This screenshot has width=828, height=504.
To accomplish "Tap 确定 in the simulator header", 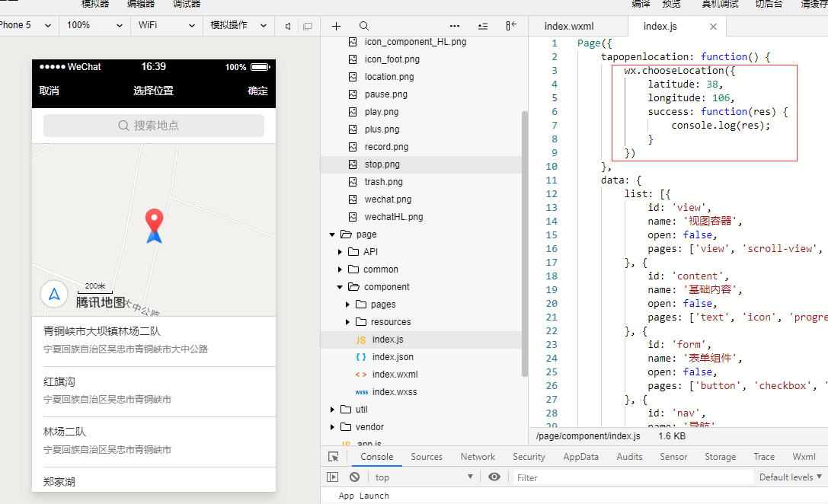I will 257,91.
